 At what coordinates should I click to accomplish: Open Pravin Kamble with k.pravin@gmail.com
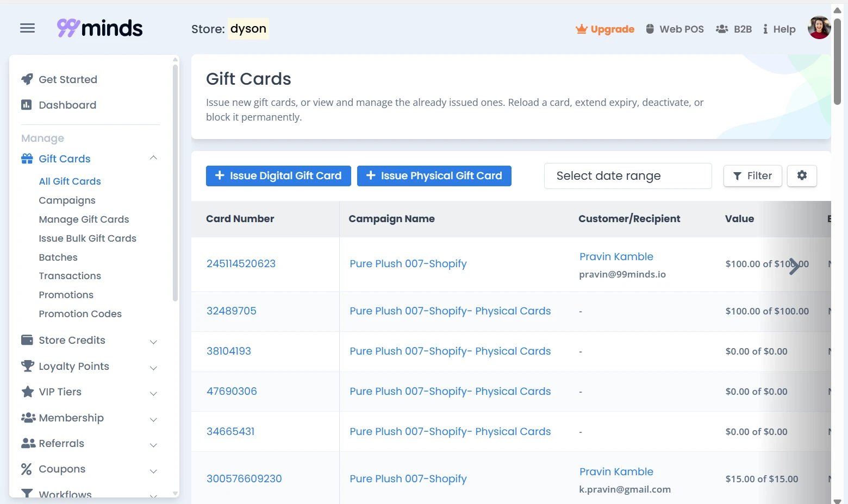coord(616,471)
